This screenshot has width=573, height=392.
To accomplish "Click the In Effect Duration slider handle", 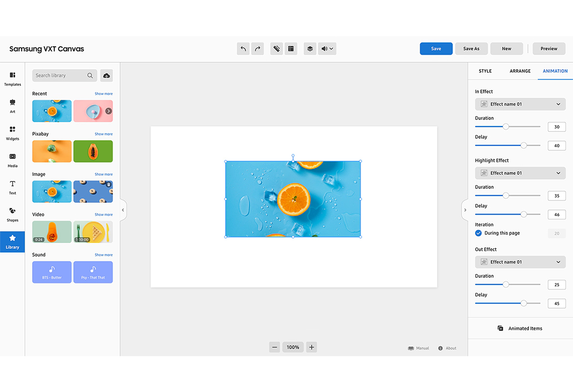I will (506, 127).
